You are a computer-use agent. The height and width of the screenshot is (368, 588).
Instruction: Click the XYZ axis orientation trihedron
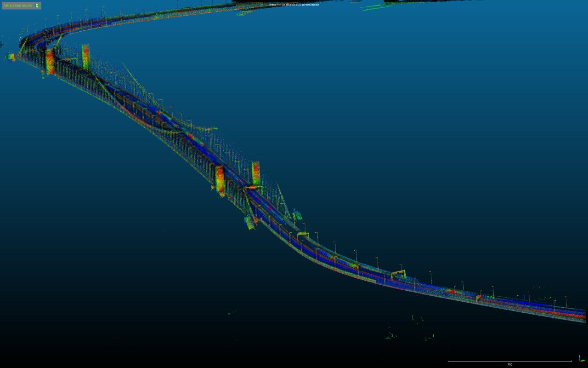[582, 359]
